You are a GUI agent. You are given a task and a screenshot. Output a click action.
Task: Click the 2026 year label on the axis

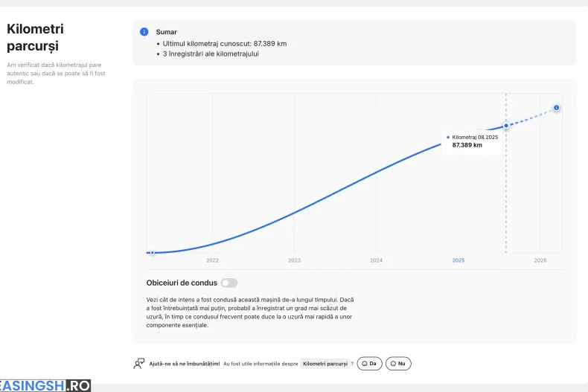click(540, 260)
